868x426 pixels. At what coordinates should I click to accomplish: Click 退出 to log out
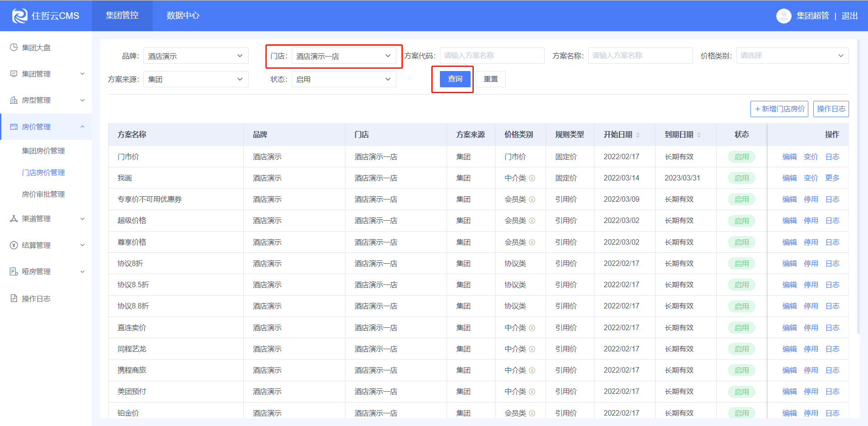point(849,16)
